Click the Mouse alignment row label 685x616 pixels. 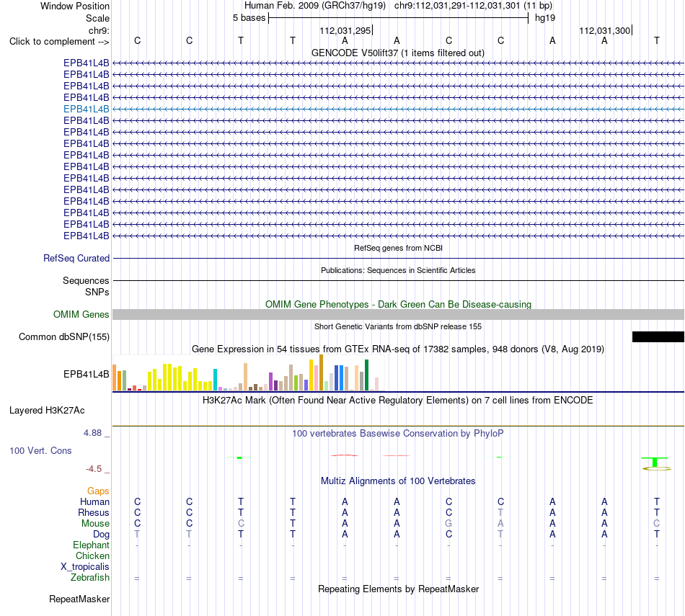pyautogui.click(x=95, y=524)
